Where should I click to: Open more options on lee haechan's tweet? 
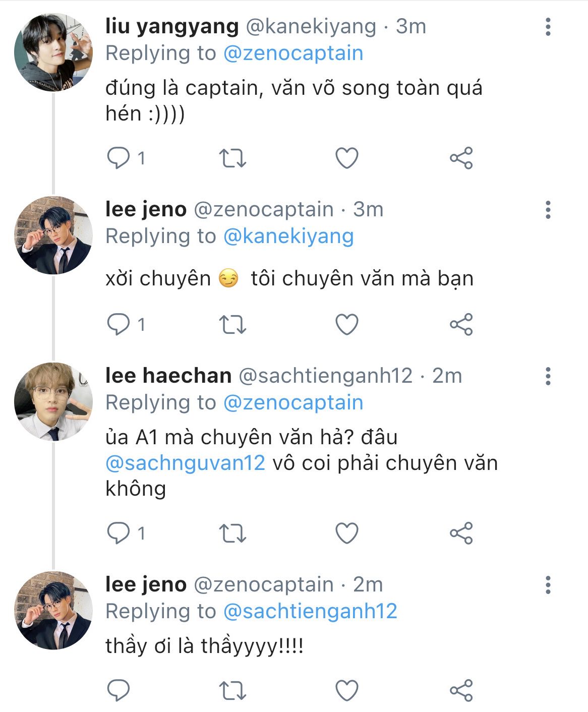tap(548, 376)
